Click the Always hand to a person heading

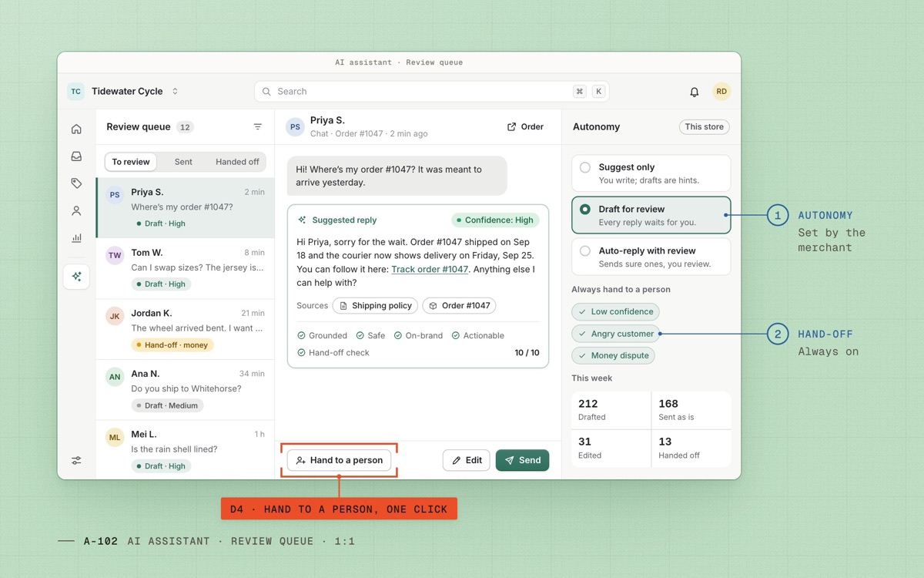(621, 290)
